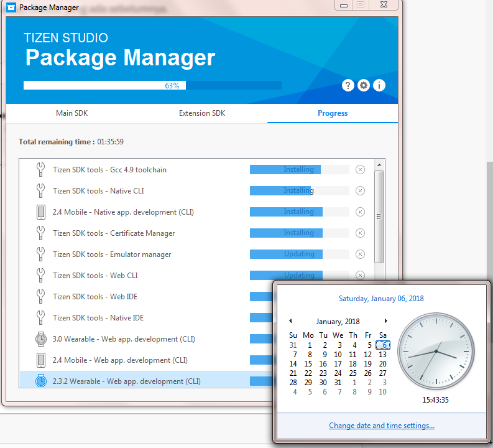Cancel Gcc 4.9 toolchain installation
This screenshot has height=448, width=493.
click(x=360, y=170)
